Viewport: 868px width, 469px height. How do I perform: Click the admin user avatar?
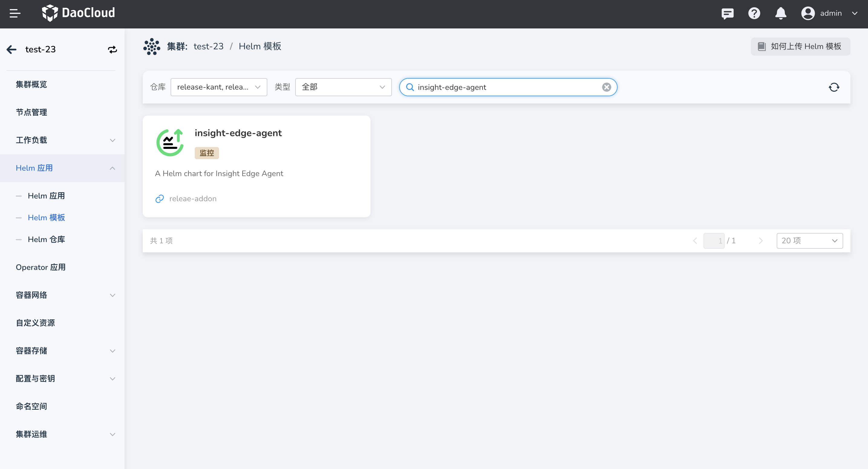click(x=808, y=14)
